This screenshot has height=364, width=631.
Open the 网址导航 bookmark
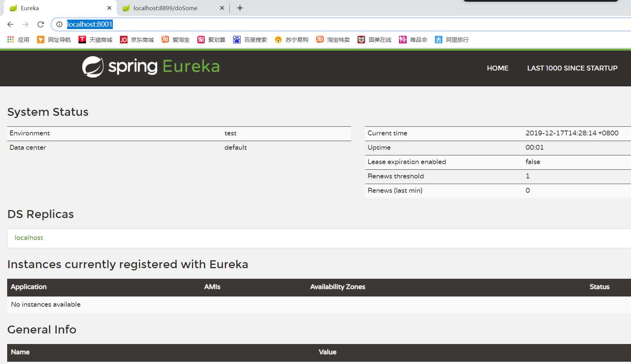tap(54, 40)
